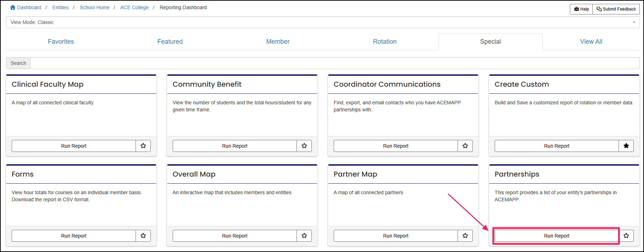This screenshot has width=644, height=252.
Task: Follow the Entities breadcrumb link
Action: coord(60,7)
